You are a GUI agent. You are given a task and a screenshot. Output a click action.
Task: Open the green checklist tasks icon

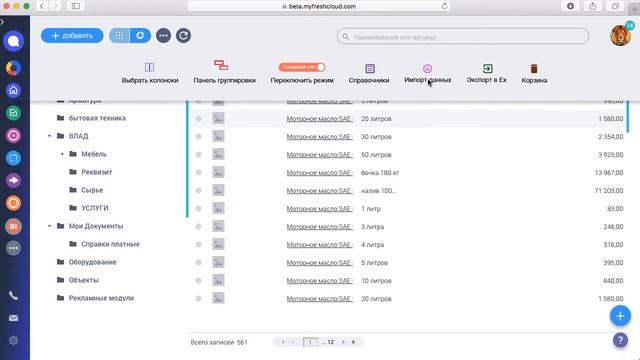[x=13, y=113]
